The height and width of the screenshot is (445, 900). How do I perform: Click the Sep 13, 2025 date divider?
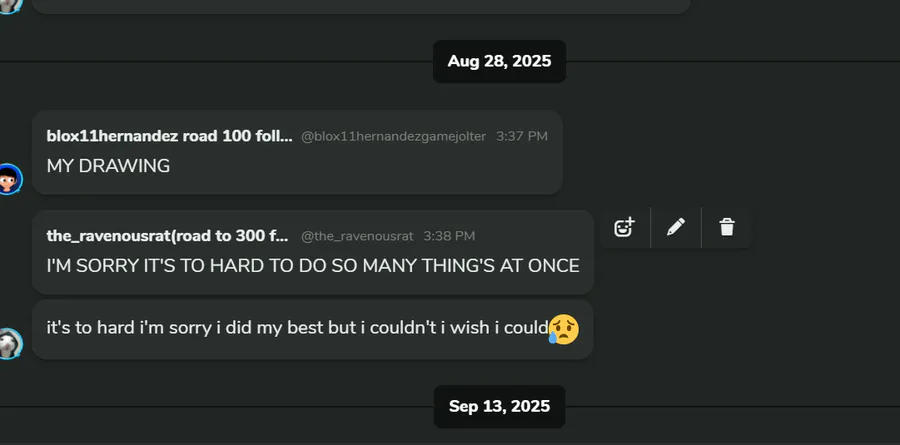499,407
